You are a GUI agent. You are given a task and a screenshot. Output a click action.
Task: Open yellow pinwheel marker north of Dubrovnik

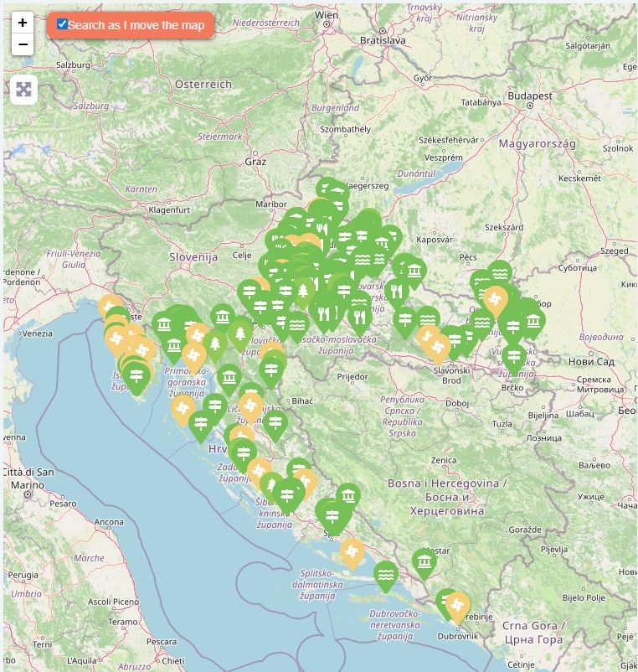458,608
